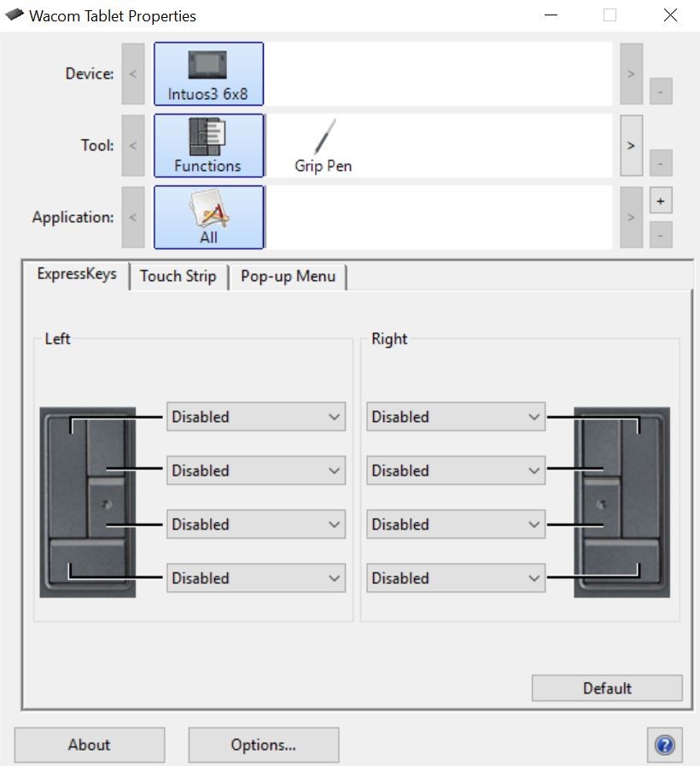This screenshot has width=700, height=766.
Task: Choose the Grip Pen tool icon
Action: tap(323, 145)
